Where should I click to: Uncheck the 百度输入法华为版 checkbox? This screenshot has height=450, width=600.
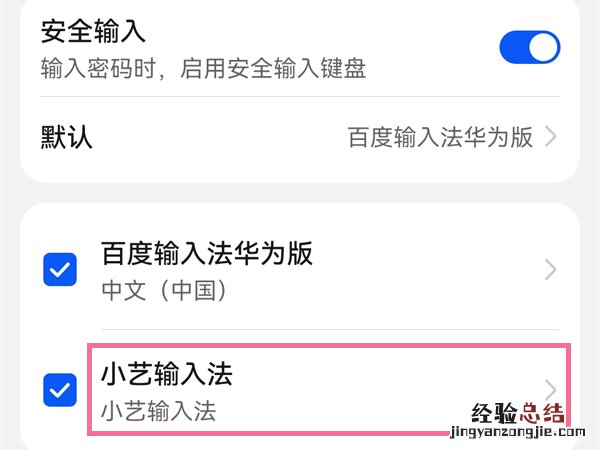click(61, 270)
